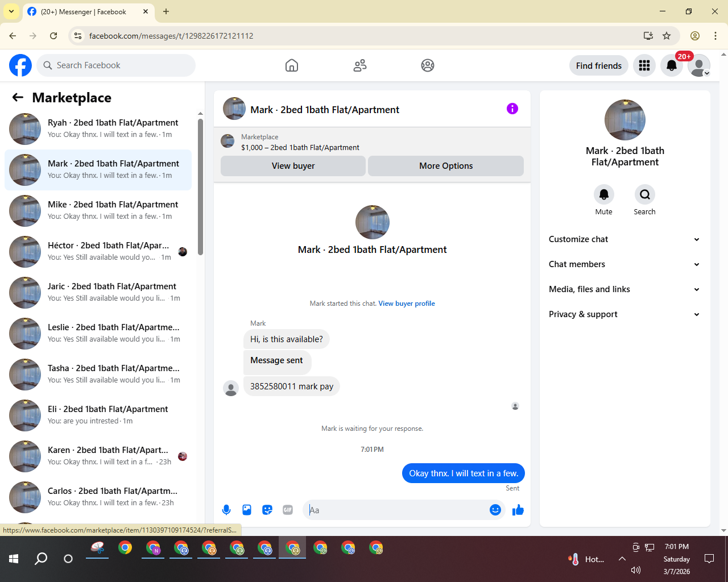This screenshot has width=728, height=582.
Task: Open the new tab plus button
Action: pos(166,11)
